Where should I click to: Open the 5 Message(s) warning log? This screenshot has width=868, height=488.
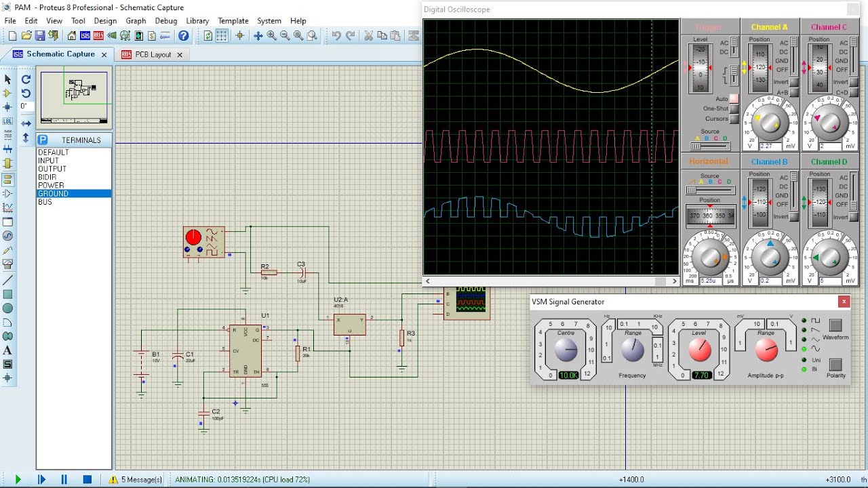pyautogui.click(x=136, y=479)
